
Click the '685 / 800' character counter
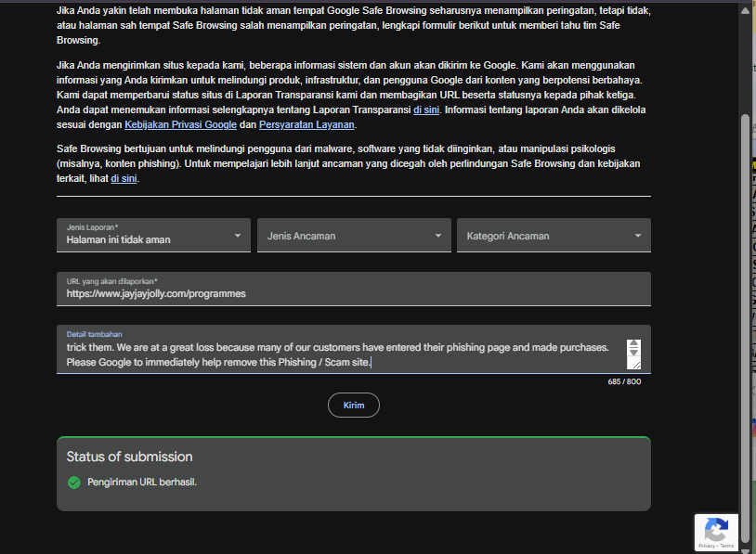[624, 381]
